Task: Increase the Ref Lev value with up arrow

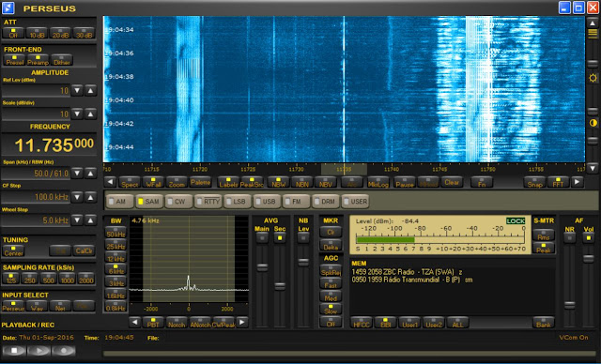Action: (x=90, y=90)
